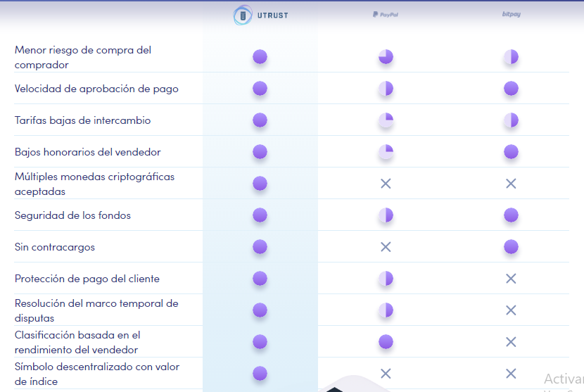Click bitpay full dot for Velocidad de aprobación
Screen dimensions: 584x392
click(511, 88)
